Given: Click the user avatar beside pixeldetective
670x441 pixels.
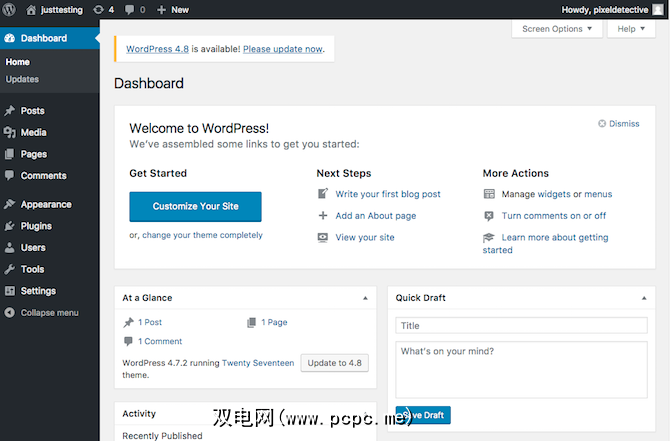Looking at the screenshot, I should 658,9.
